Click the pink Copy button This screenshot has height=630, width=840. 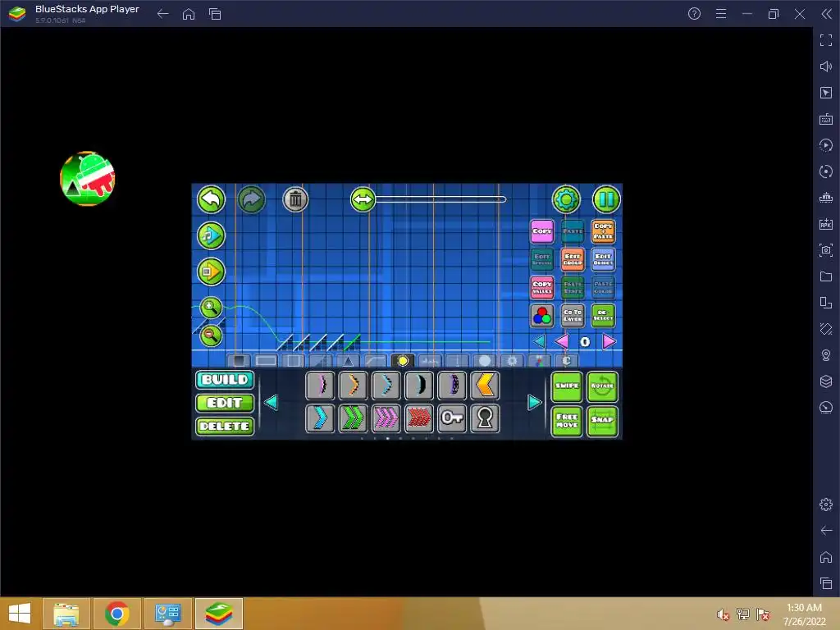point(542,231)
